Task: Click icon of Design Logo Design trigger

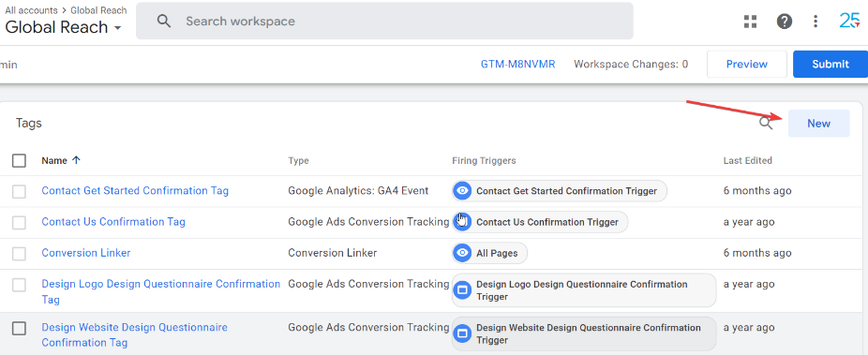Action: click(x=462, y=289)
